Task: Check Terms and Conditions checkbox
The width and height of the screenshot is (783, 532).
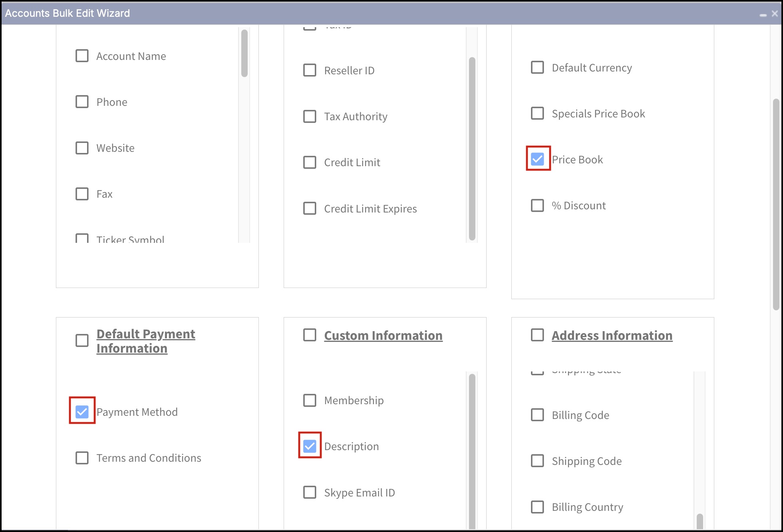Action: coord(82,458)
